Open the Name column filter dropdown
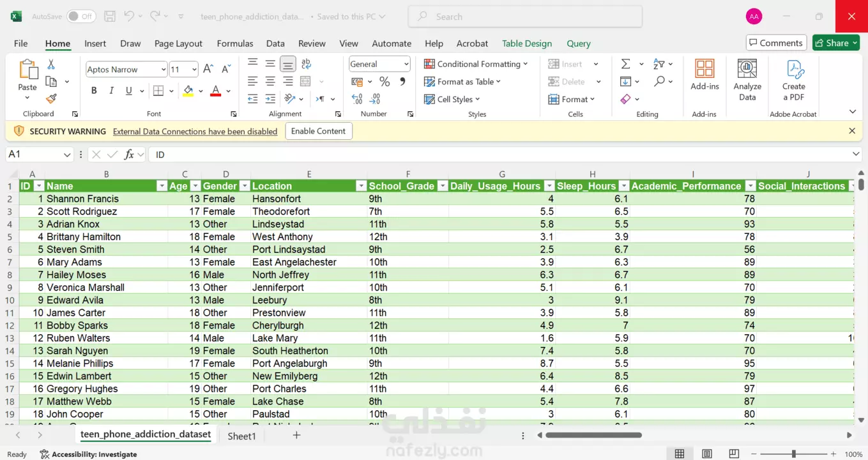This screenshot has width=868, height=460. 161,186
